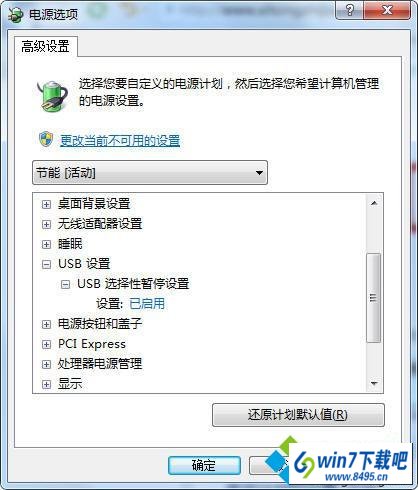Click the settings list scrollbar thumb

click(x=374, y=298)
